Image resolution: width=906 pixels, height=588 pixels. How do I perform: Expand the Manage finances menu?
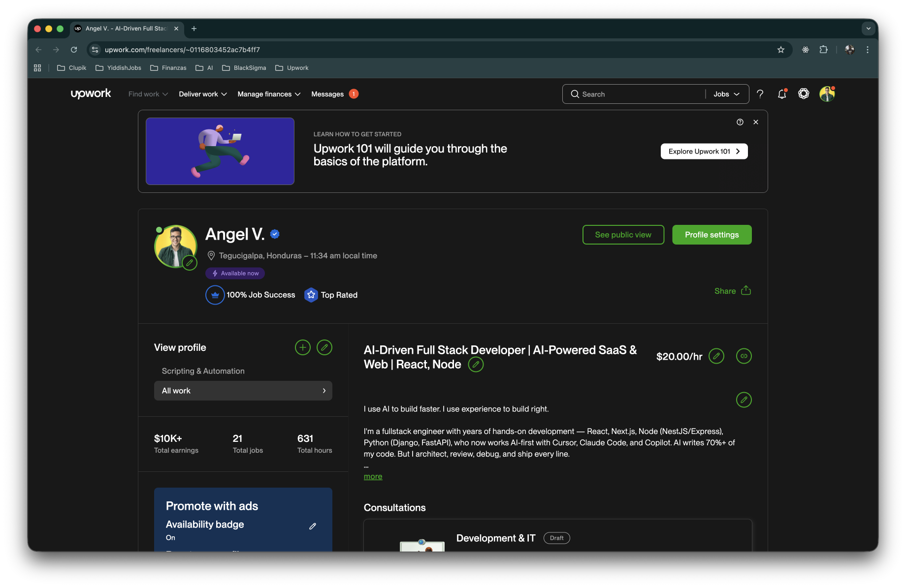[269, 94]
